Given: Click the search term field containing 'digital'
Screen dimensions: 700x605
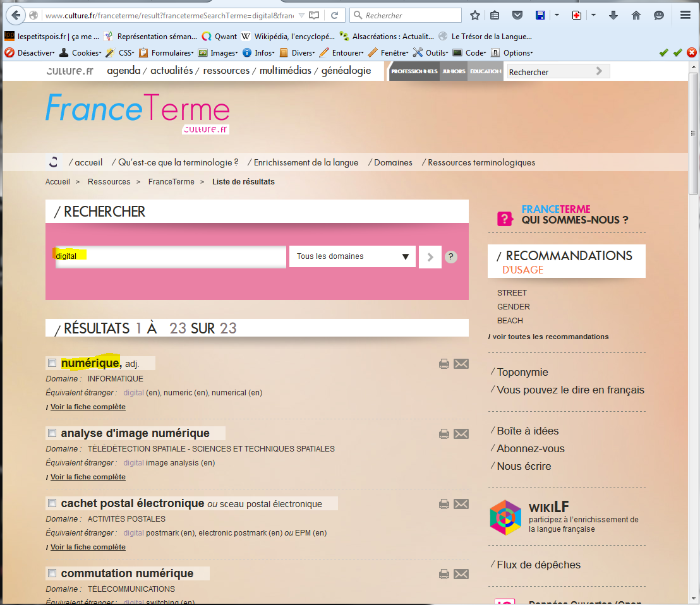Looking at the screenshot, I should click(171, 256).
